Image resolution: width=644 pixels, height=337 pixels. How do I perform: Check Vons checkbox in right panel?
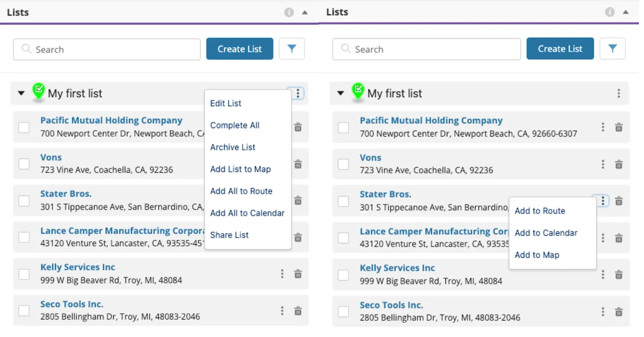click(343, 164)
